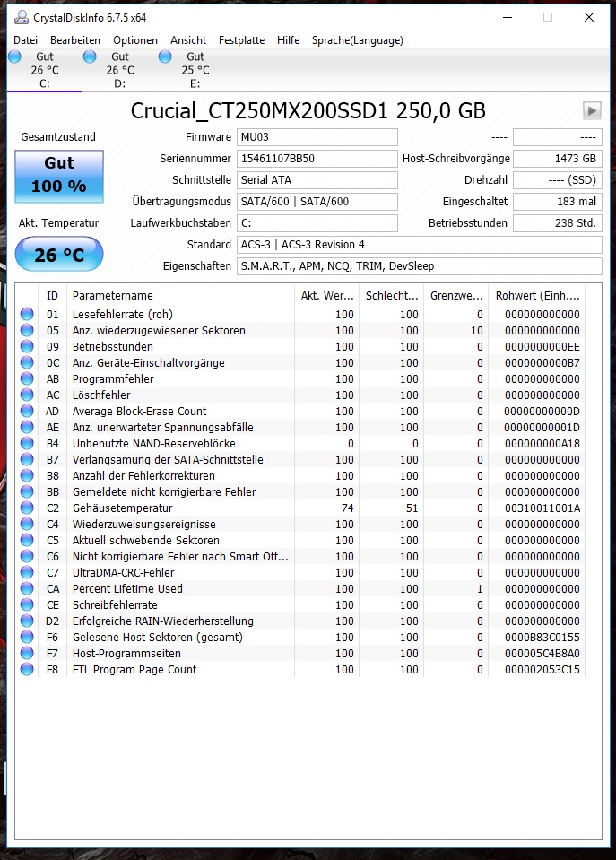Click status orb of Programmfehler row
The image size is (616, 860).
click(x=27, y=379)
